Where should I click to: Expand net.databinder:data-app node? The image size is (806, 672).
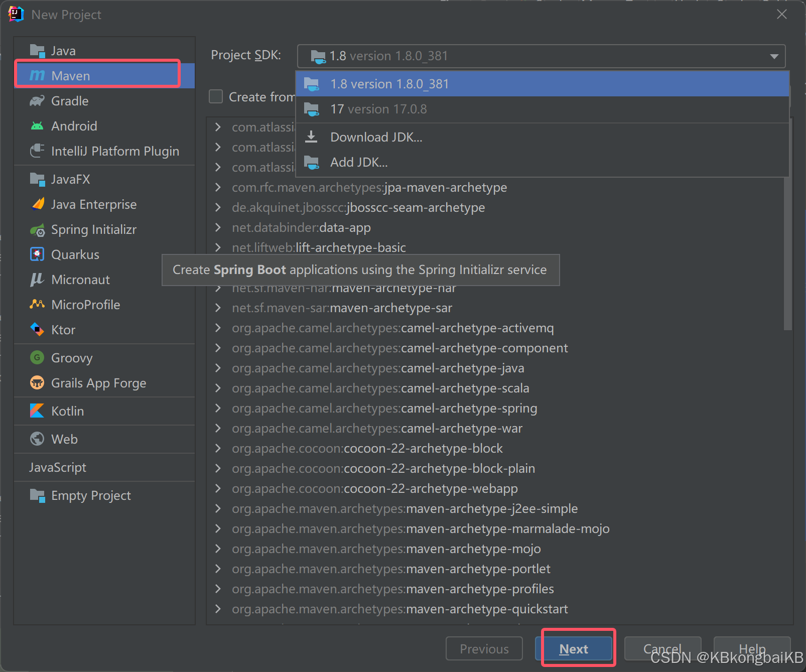218,227
